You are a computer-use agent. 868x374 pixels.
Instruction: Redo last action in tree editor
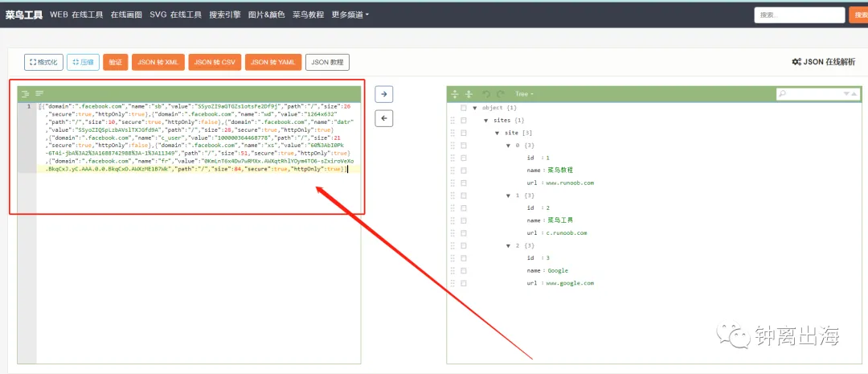tap(501, 93)
